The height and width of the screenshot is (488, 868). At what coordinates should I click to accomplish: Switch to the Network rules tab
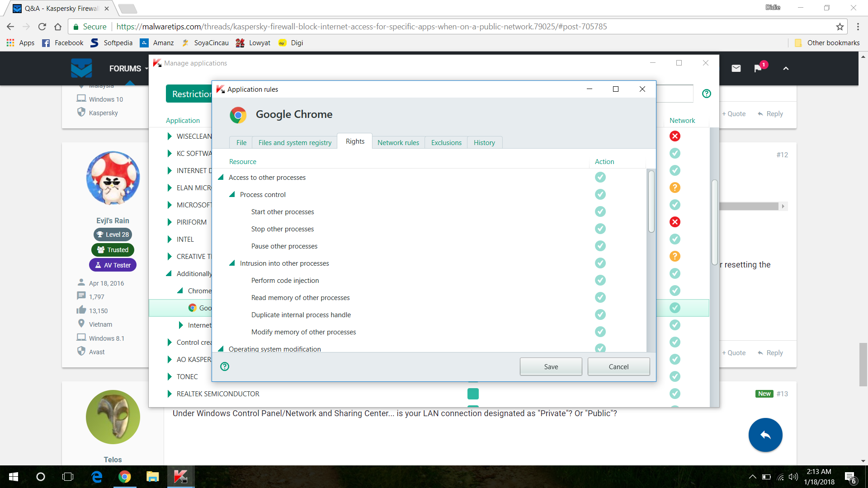(398, 142)
